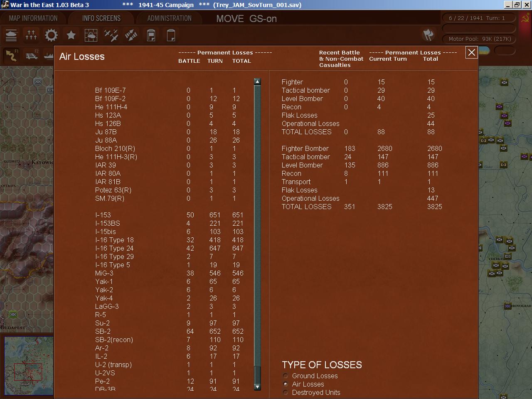This screenshot has height=399, width=532.
Task: Select the I-16 Type 18 row
Action: click(169, 240)
